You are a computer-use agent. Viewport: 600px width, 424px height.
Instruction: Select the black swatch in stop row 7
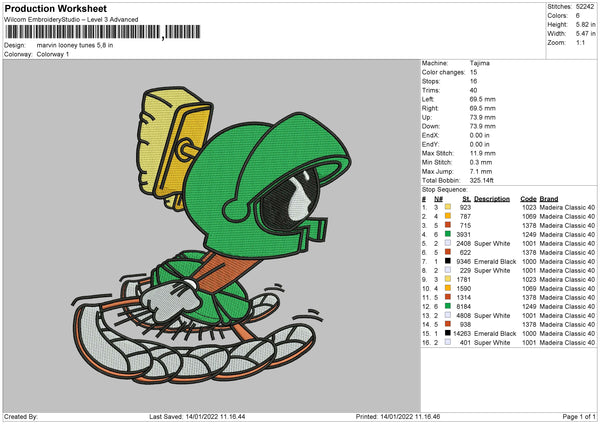pyautogui.click(x=448, y=261)
